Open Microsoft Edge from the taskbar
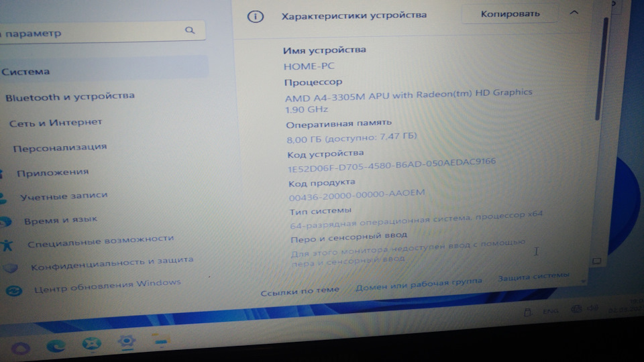 tap(56, 346)
